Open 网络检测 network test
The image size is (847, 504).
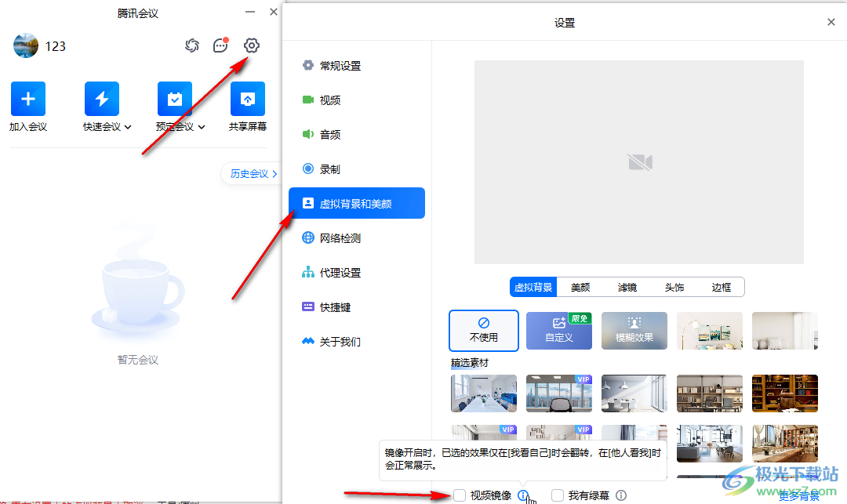(x=357, y=238)
